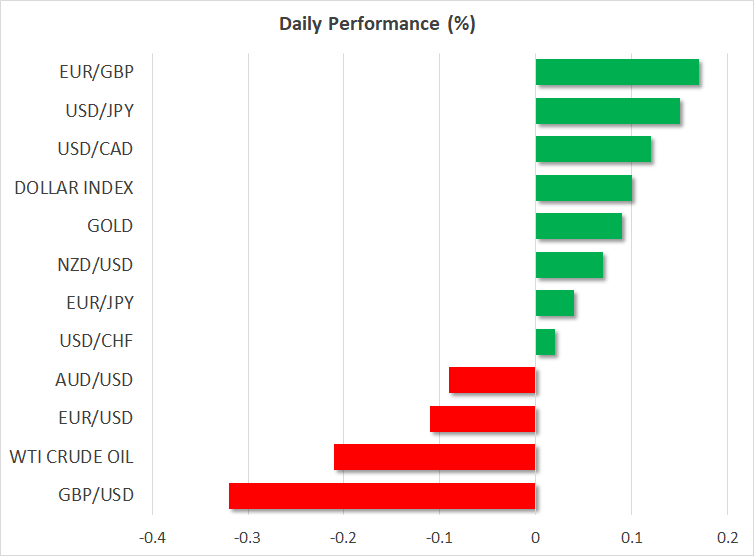Select the WTI CRUDE OIL label
This screenshot has width=754, height=556.
[71, 457]
